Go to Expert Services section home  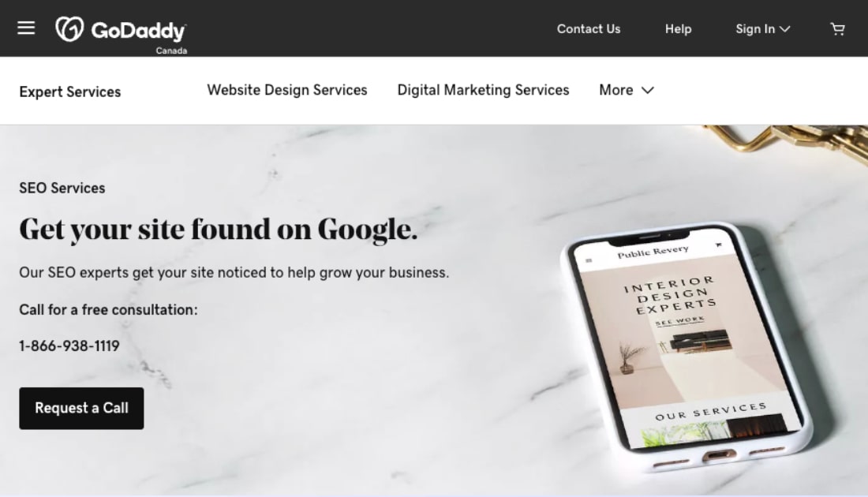pyautogui.click(x=69, y=92)
